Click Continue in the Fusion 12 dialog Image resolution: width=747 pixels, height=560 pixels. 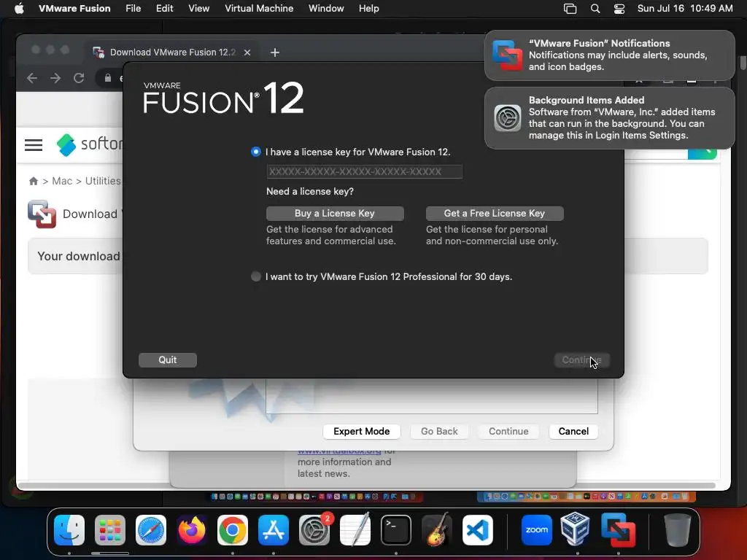point(581,360)
